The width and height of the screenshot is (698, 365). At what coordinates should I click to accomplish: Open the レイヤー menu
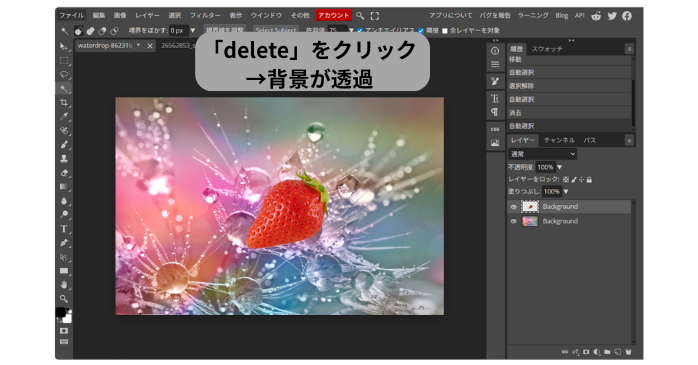pyautogui.click(x=147, y=16)
